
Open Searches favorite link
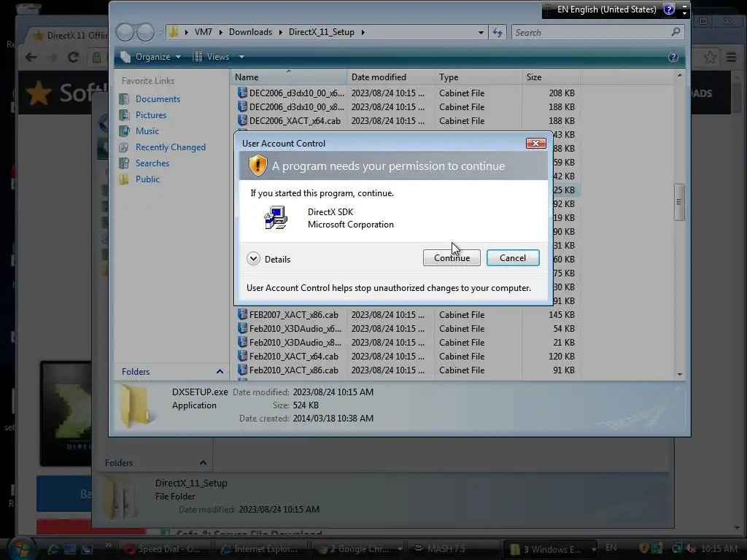point(152,163)
